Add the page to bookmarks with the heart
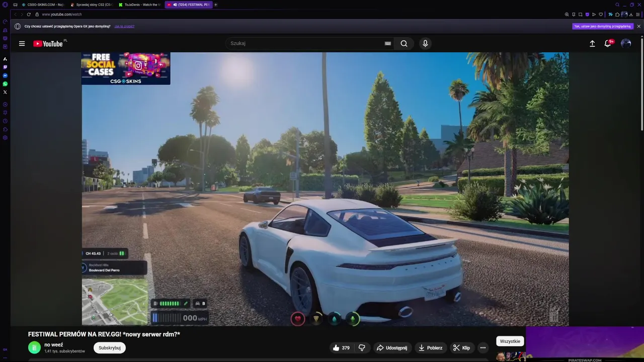The width and height of the screenshot is (644, 362). [x=601, y=15]
